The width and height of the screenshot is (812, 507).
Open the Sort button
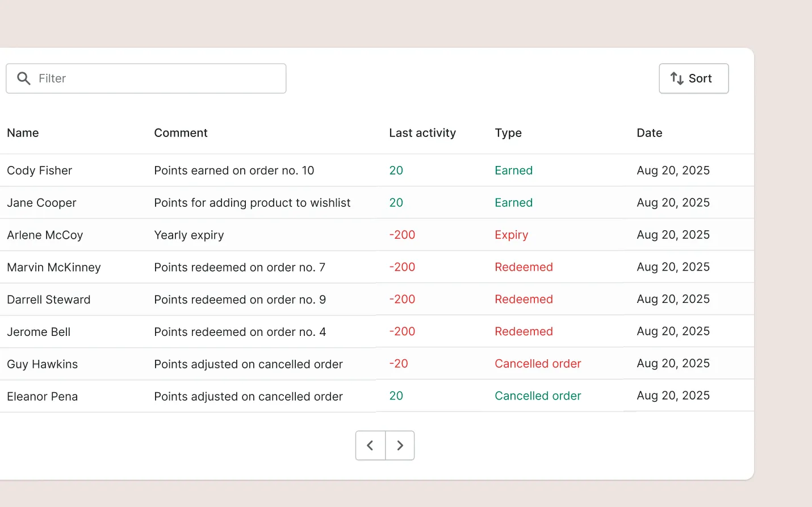tap(694, 78)
